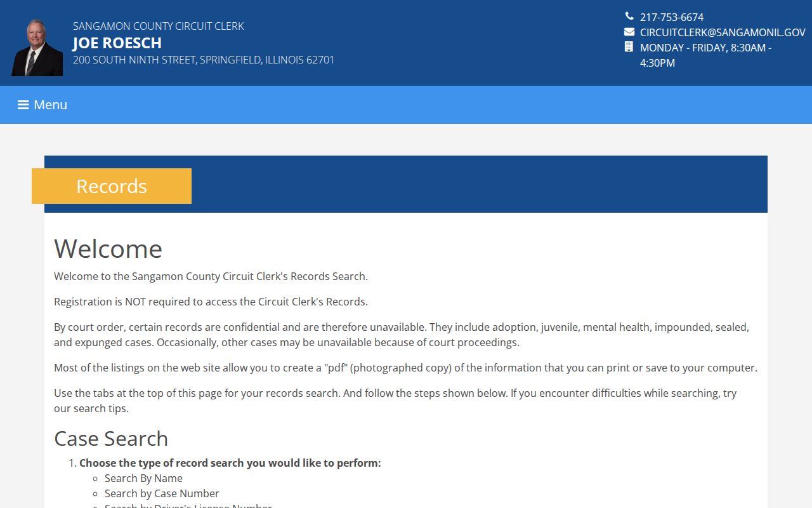Click the JOE ROESCH name heading
The image size is (812, 508).
tap(117, 43)
